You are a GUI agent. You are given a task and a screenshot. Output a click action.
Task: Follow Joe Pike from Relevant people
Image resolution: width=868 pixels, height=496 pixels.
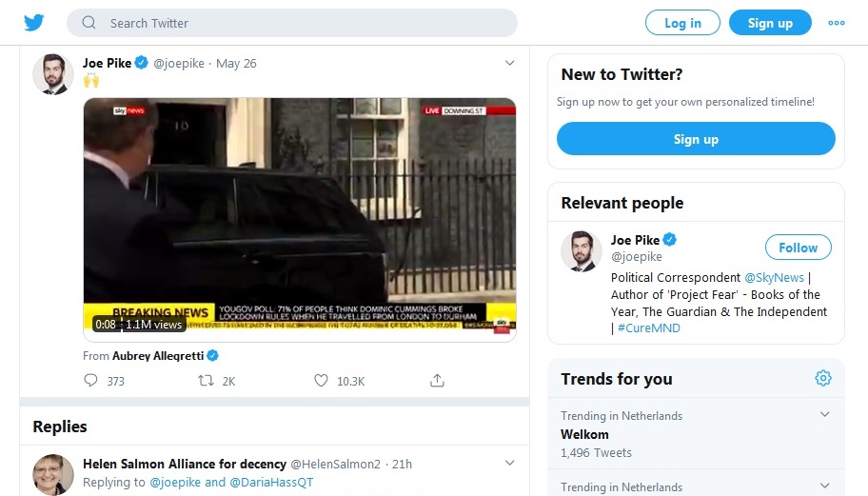(798, 248)
